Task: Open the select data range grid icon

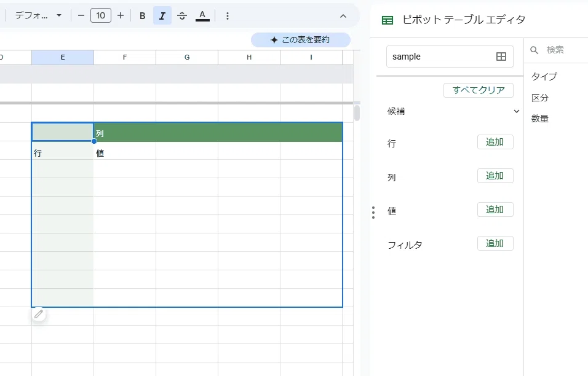Action: (x=501, y=57)
